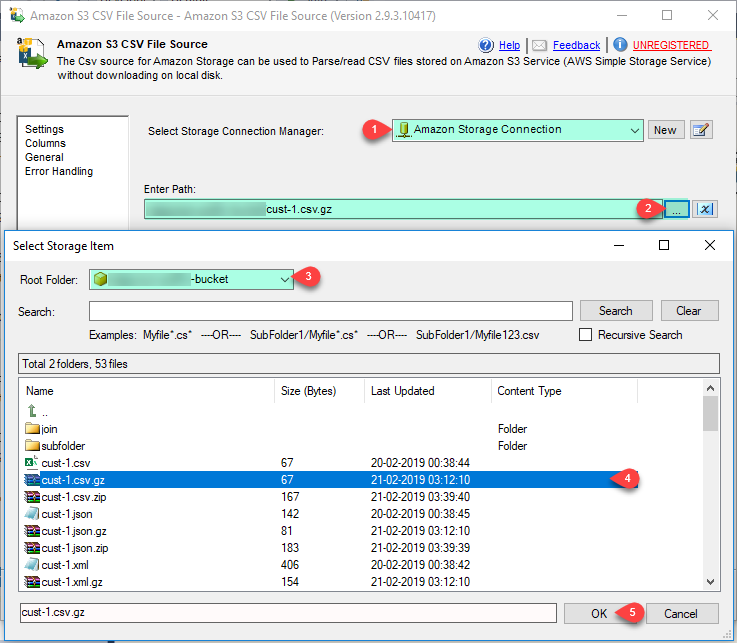Click the Help question mark icon
Screen dimensions: 737x643
click(486, 45)
